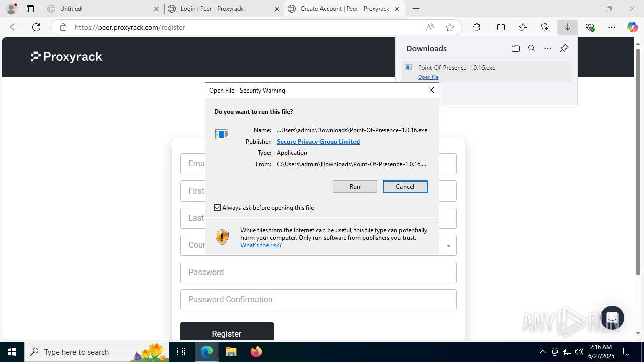View site information via the lock icon
Screen dimensions: 644x362
(x=63, y=27)
